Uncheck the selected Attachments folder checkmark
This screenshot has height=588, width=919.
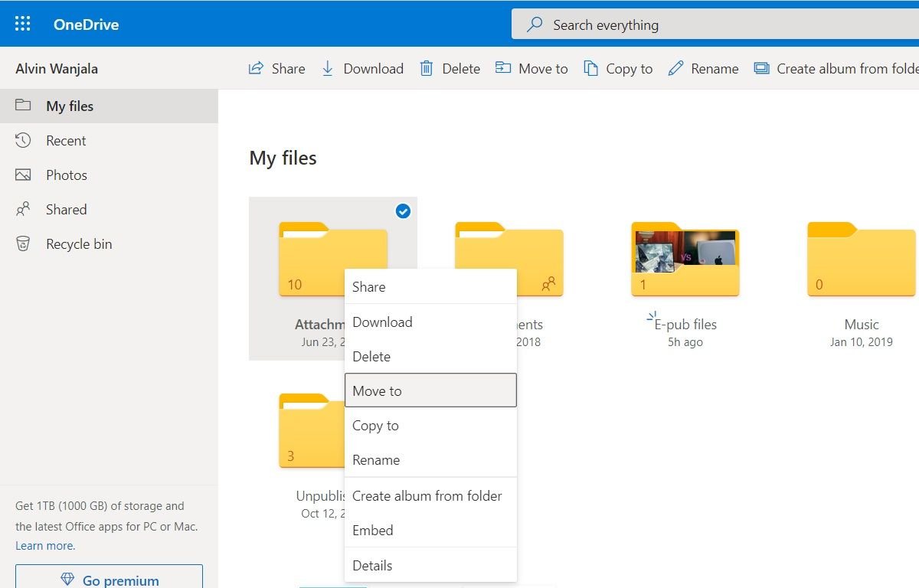click(x=403, y=211)
